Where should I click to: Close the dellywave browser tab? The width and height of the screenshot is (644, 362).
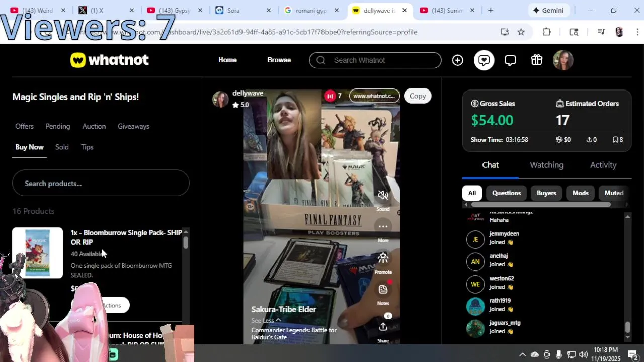[x=404, y=10]
